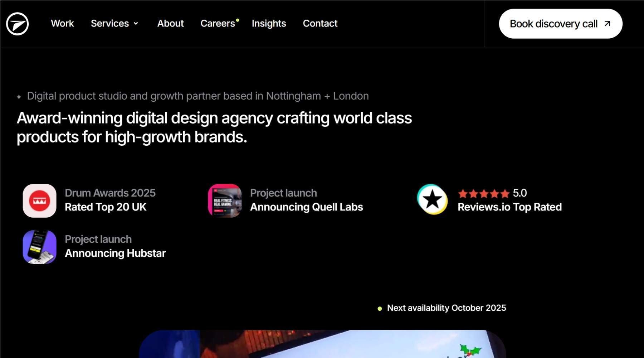The image size is (644, 358).
Task: Open the Announcing Quell Labs link
Action: 307,207
